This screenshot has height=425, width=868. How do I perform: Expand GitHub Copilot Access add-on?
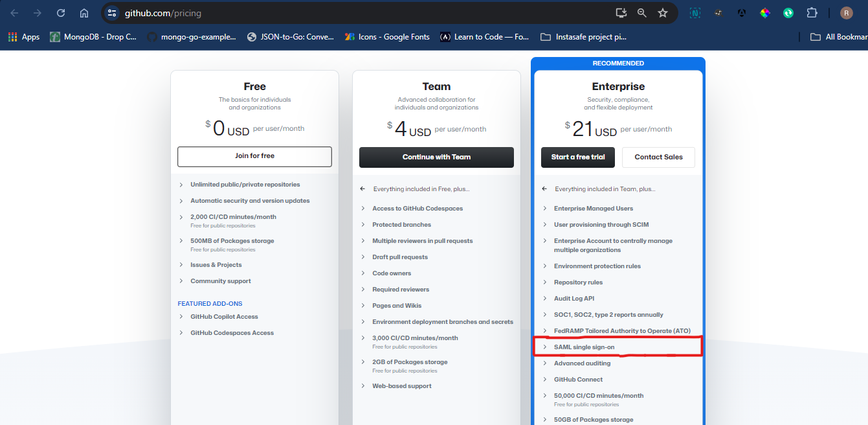tap(219, 317)
